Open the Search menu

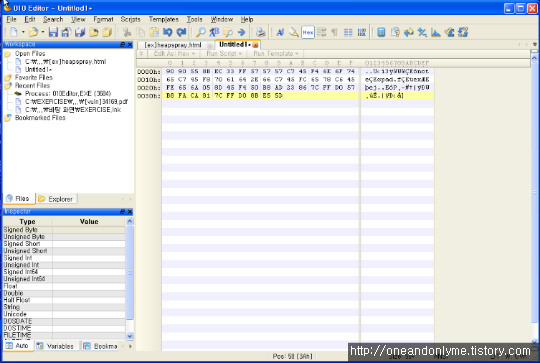pyautogui.click(x=53, y=19)
